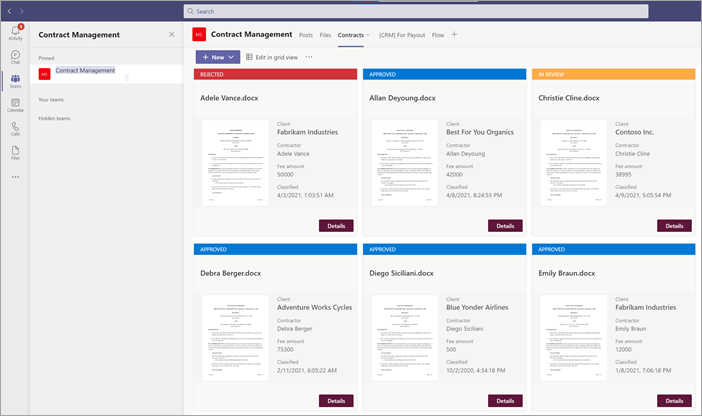Click the Contract Management channel heading
This screenshot has height=416, width=702.
[x=252, y=34]
